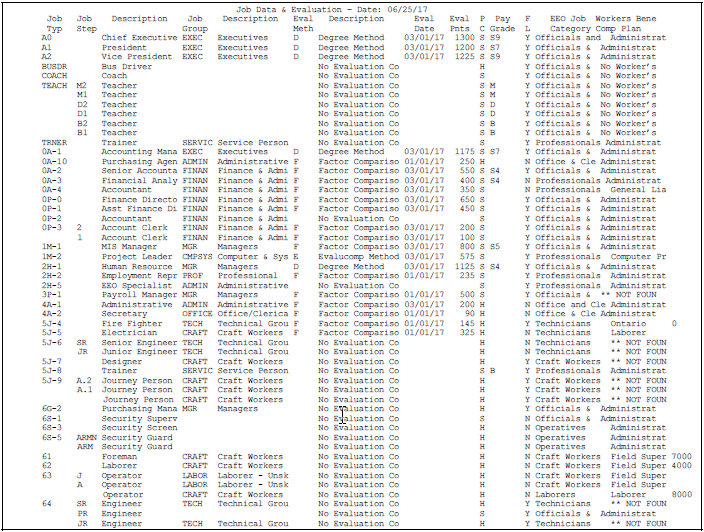Select 'Payroll Manager' description

140,295
